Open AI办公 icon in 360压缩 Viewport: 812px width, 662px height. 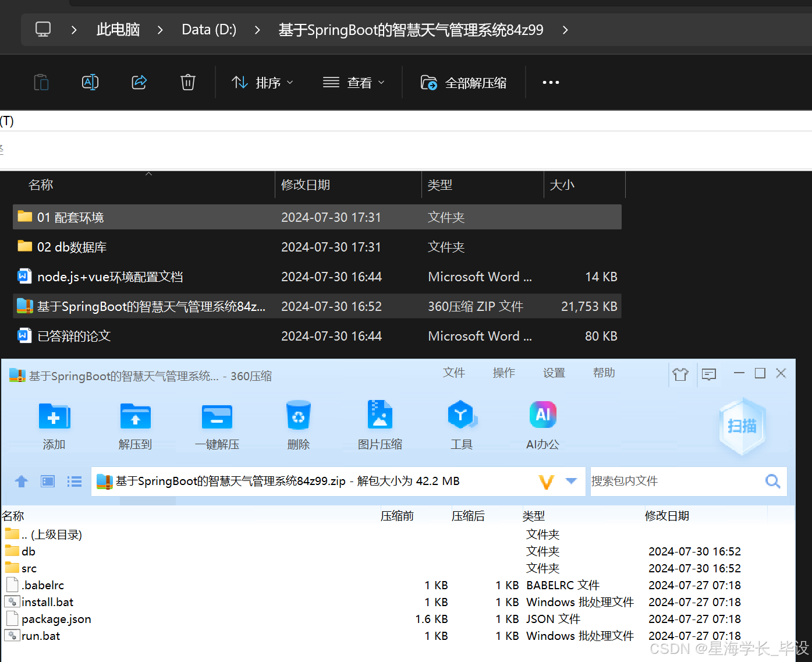coord(543,426)
